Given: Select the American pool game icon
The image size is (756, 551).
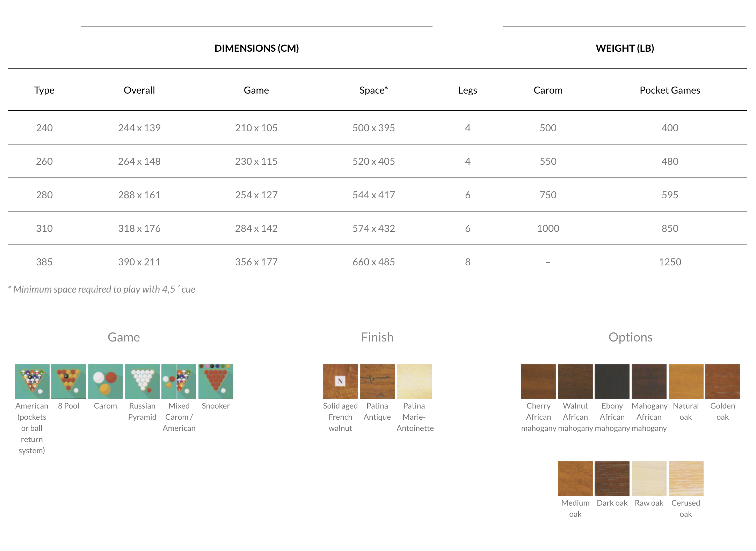Looking at the screenshot, I should (32, 381).
